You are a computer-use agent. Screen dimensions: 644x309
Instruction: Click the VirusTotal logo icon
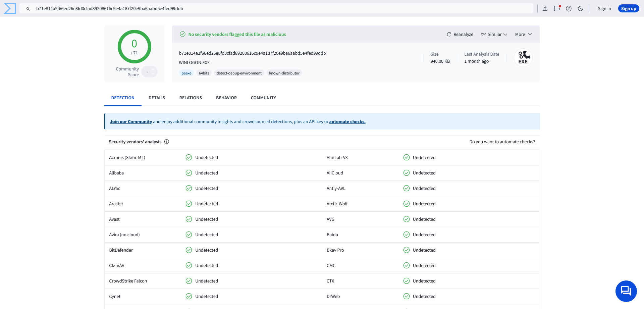[9, 8]
